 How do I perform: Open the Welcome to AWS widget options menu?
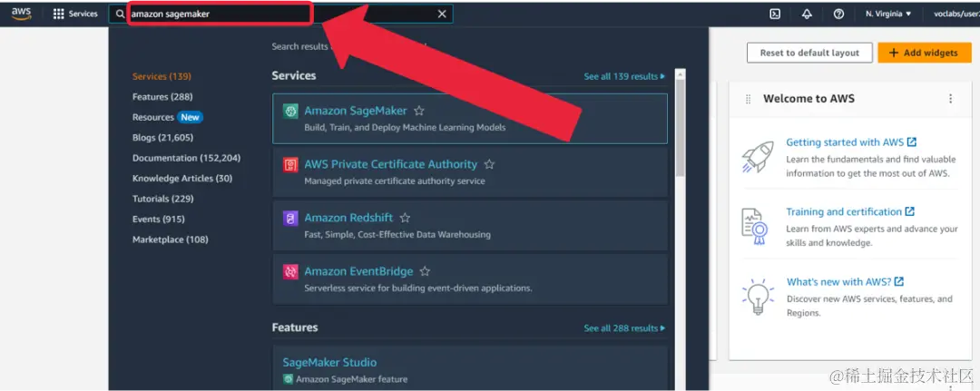tap(951, 99)
